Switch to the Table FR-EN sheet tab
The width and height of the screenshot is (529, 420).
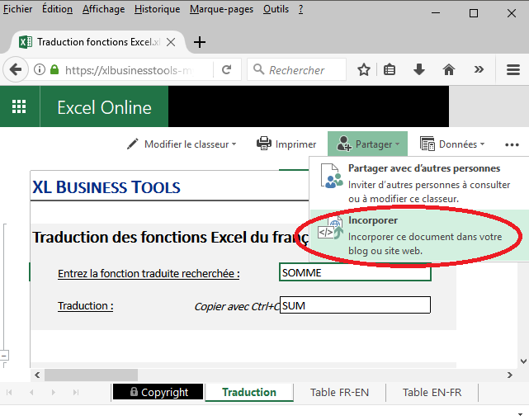(339, 392)
